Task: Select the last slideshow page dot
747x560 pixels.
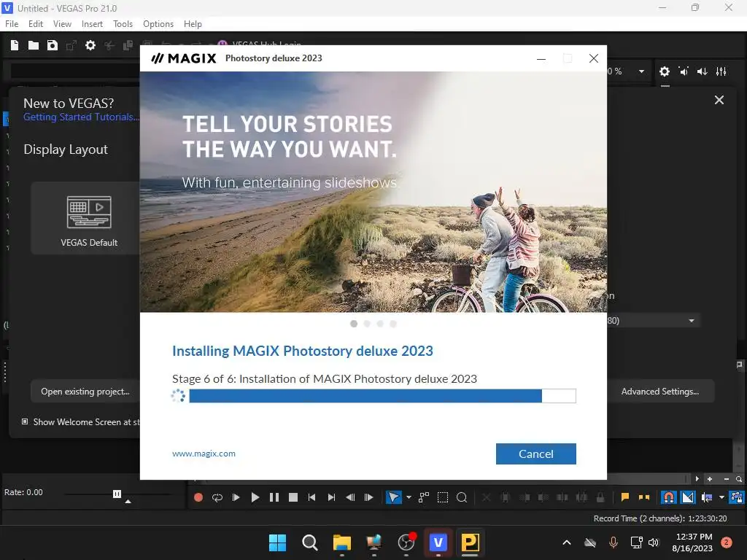Action: point(393,324)
